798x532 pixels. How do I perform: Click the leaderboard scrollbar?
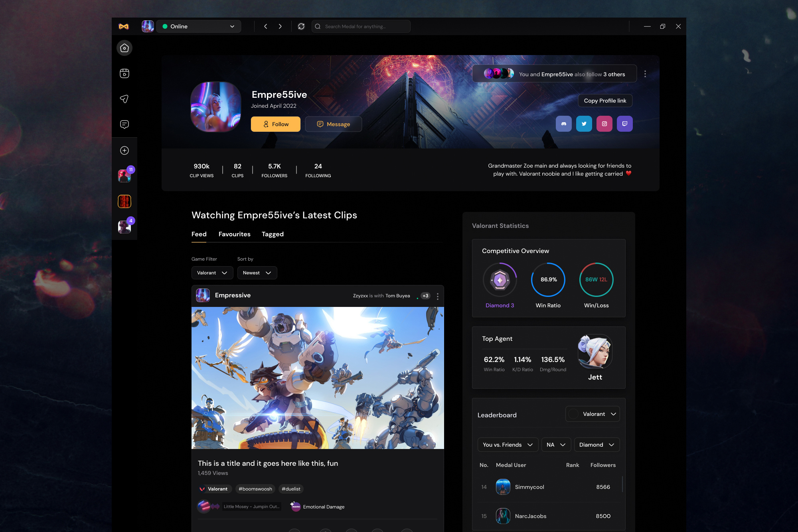point(622,484)
